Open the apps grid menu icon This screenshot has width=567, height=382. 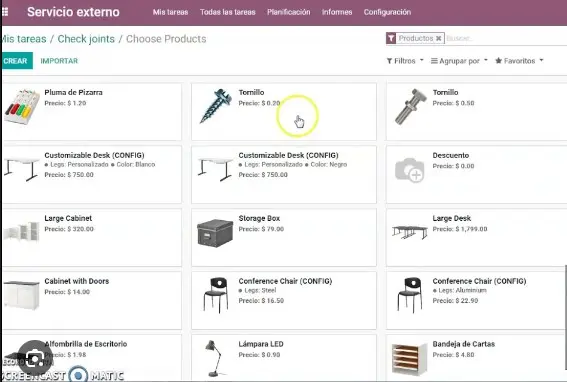click(x=5, y=12)
